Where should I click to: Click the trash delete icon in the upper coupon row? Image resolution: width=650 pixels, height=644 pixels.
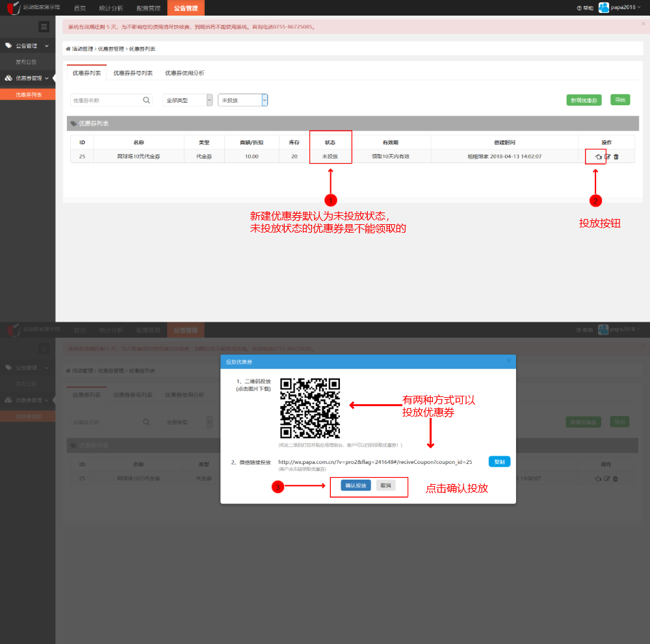tap(616, 157)
